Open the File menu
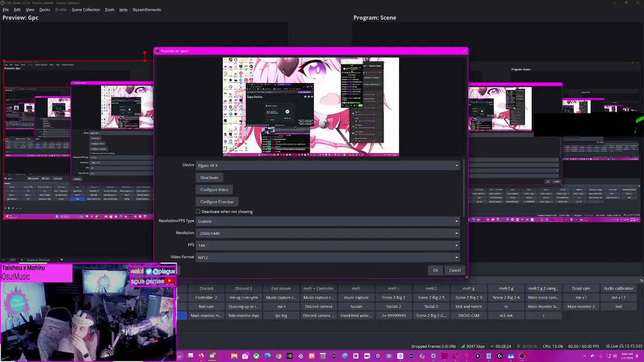 click(x=6, y=10)
